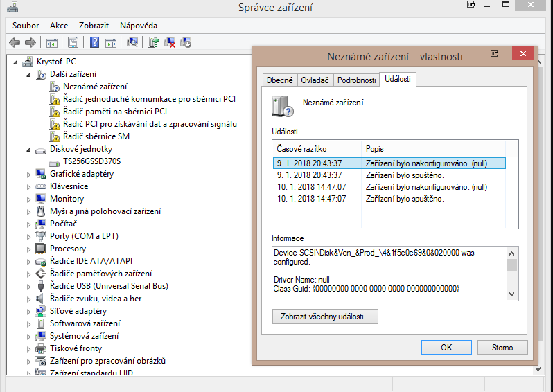Click the update driver software toolbar icon
This screenshot has height=392, width=553.
[154, 42]
